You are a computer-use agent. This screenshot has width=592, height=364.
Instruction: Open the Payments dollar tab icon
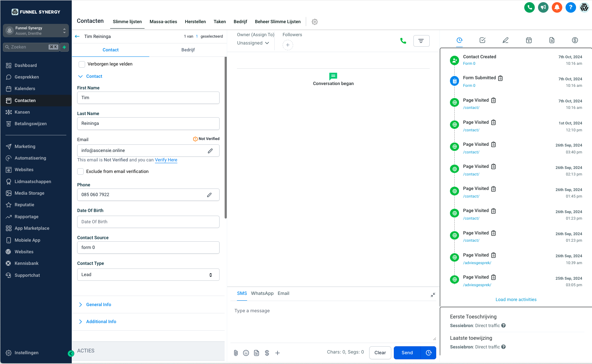575,40
